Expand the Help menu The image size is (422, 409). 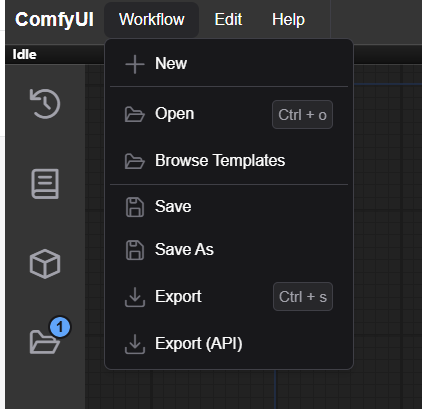coord(288,19)
